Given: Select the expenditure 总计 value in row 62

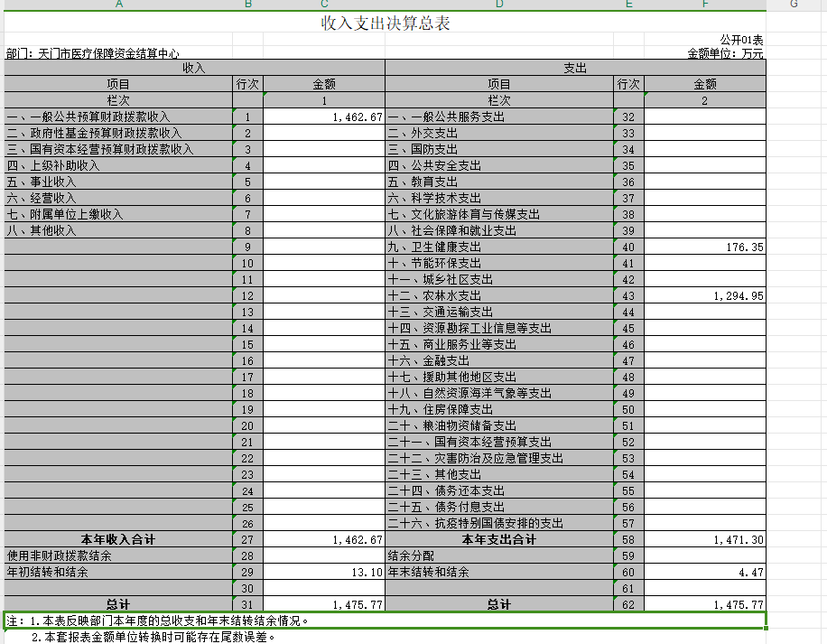Looking at the screenshot, I should [704, 604].
